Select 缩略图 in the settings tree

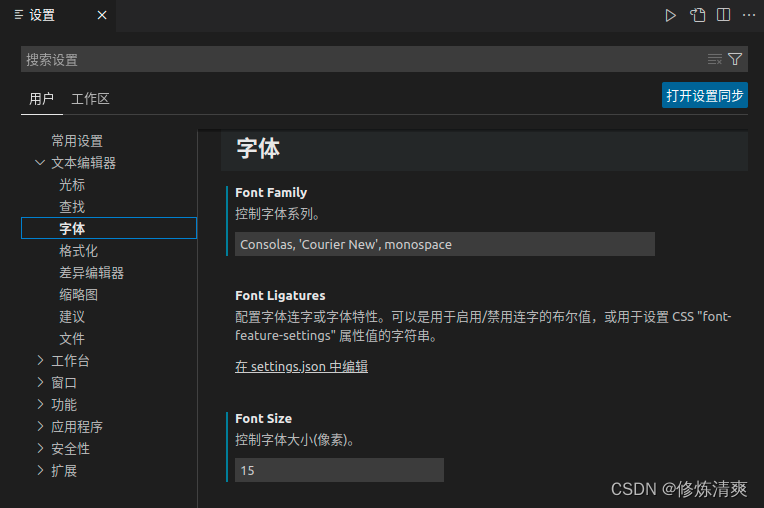click(78, 295)
